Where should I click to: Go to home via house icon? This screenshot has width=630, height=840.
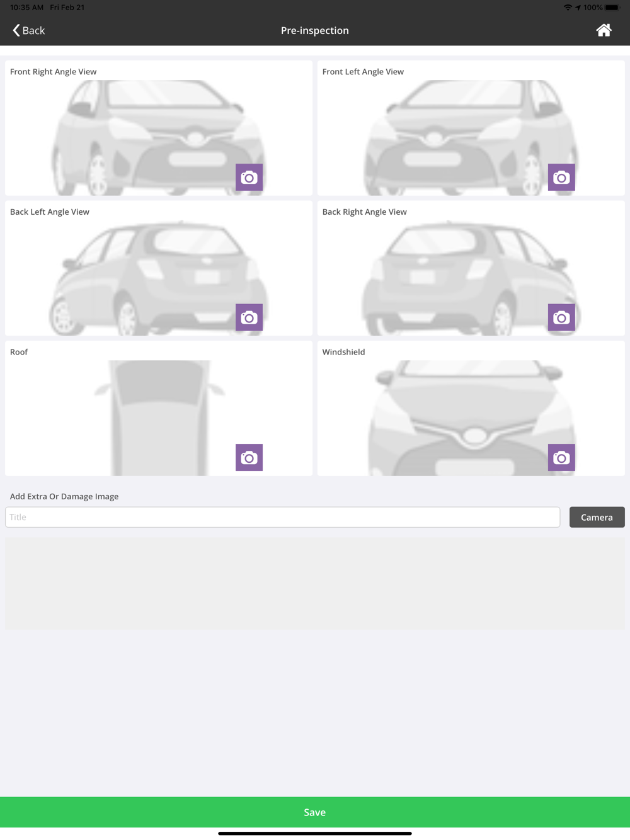604,30
